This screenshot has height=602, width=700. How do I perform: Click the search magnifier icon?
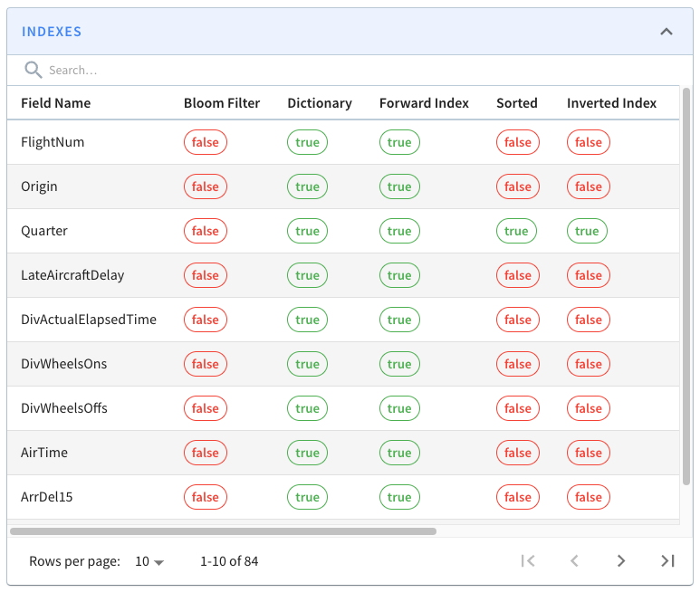click(x=34, y=70)
